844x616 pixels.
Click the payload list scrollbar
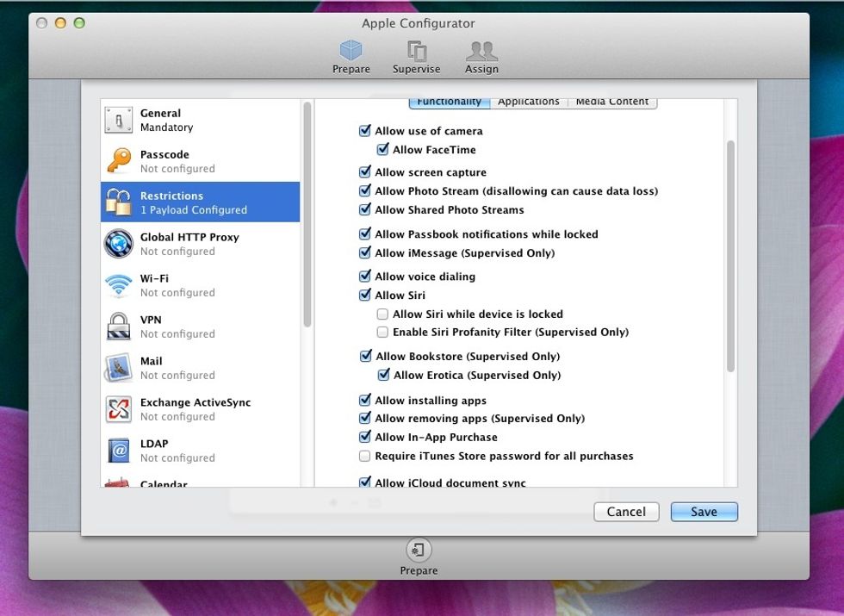click(x=307, y=215)
